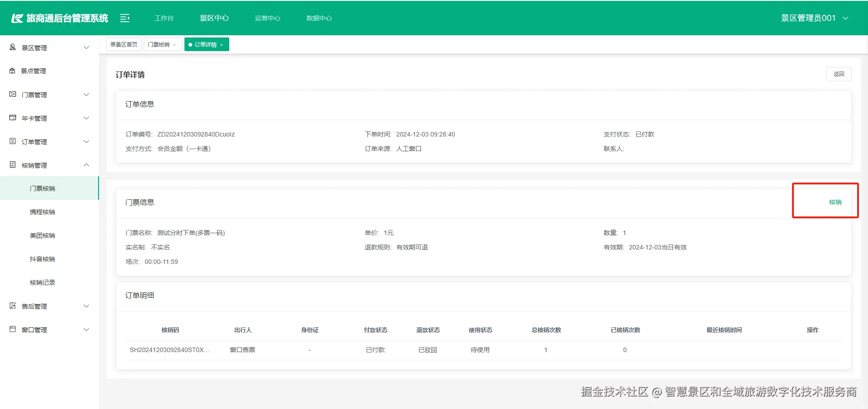Click the 操作 column header
Screen dimensions: 868x409
812,330
